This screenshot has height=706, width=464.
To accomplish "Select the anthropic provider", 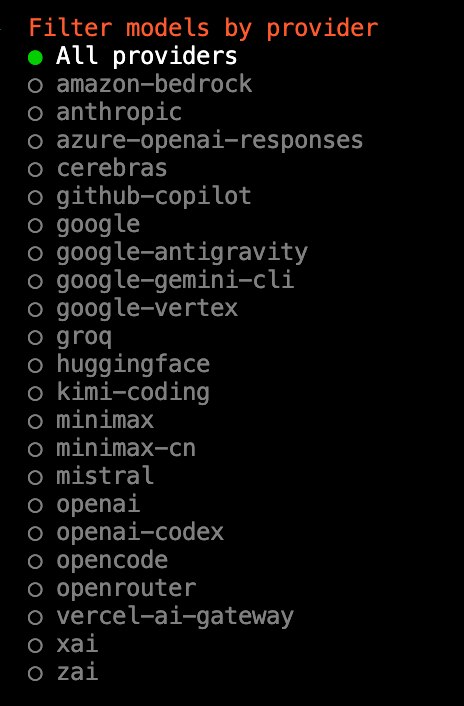I will [104, 112].
